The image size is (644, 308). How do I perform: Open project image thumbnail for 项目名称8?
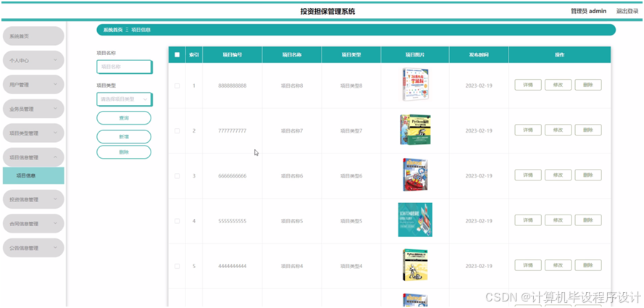[415, 85]
